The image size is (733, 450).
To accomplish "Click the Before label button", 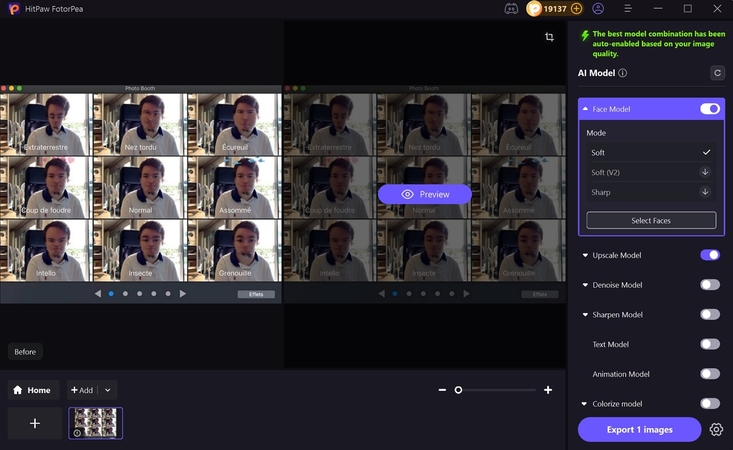I will (x=25, y=352).
